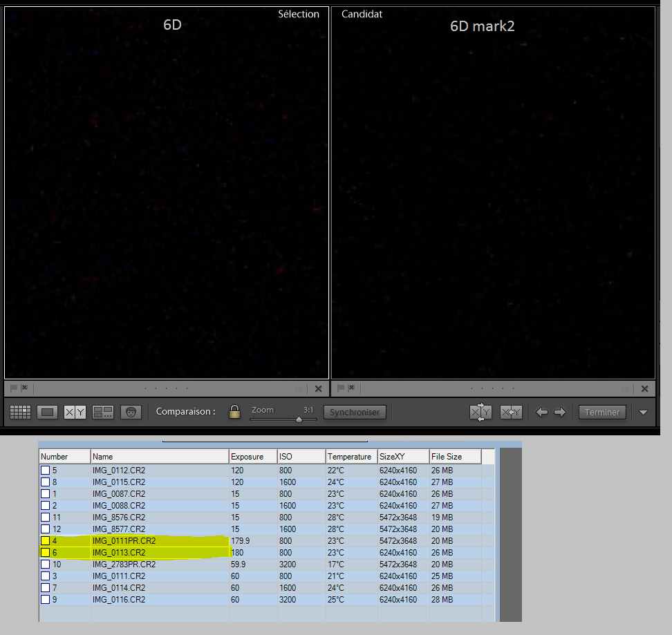Check the box for IMG_0088.CR2
This screenshot has height=635, width=672.
pos(45,506)
